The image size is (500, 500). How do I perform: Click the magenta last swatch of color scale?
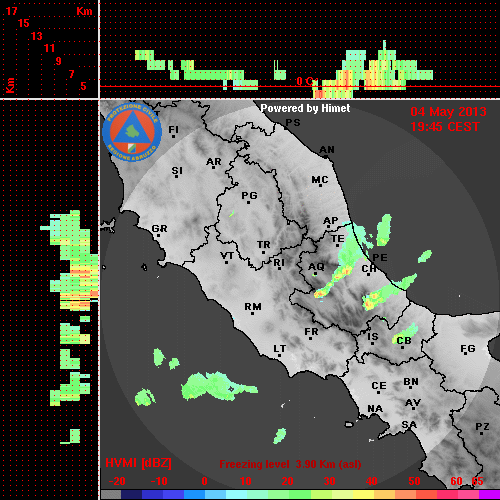pos(489,494)
